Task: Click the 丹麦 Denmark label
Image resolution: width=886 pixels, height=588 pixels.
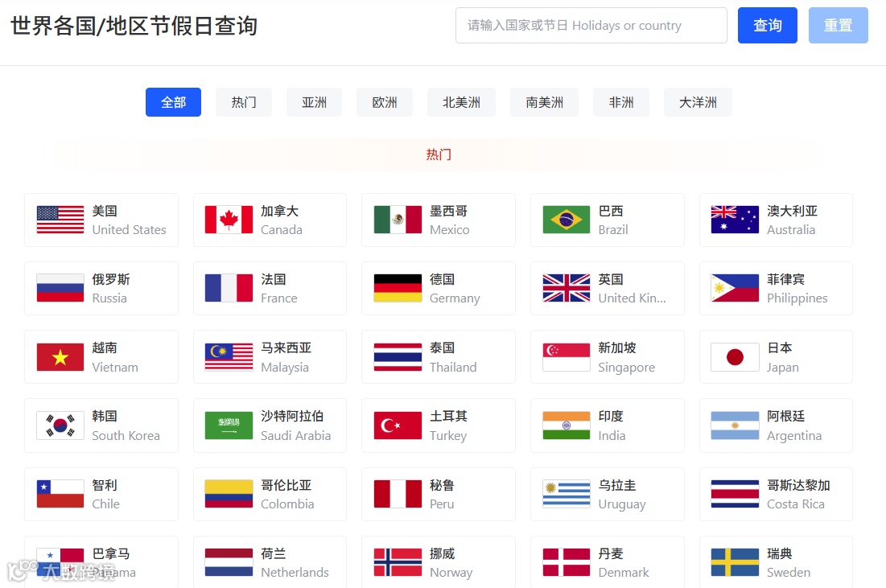Action: [x=623, y=562]
